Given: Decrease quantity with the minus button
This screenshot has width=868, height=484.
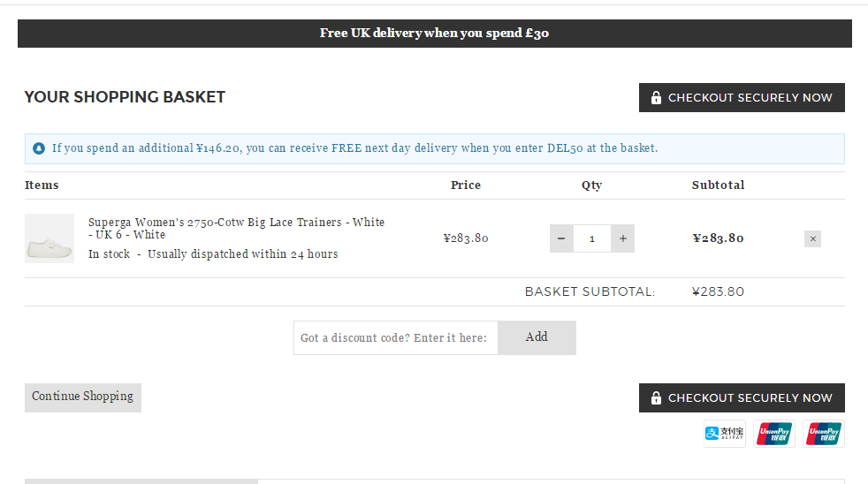Looking at the screenshot, I should pyautogui.click(x=561, y=238).
